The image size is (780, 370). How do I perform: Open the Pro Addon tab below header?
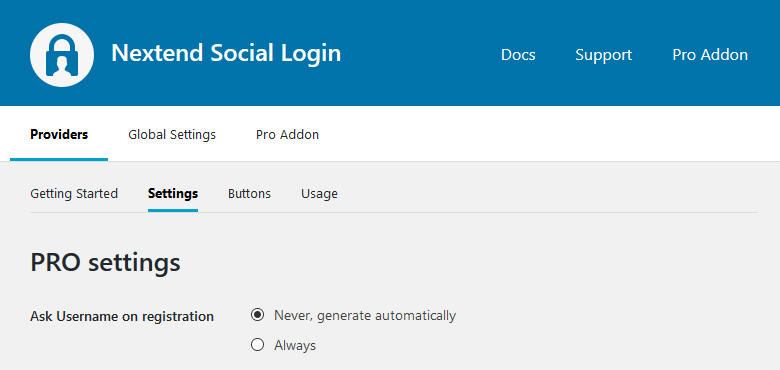[x=288, y=134]
